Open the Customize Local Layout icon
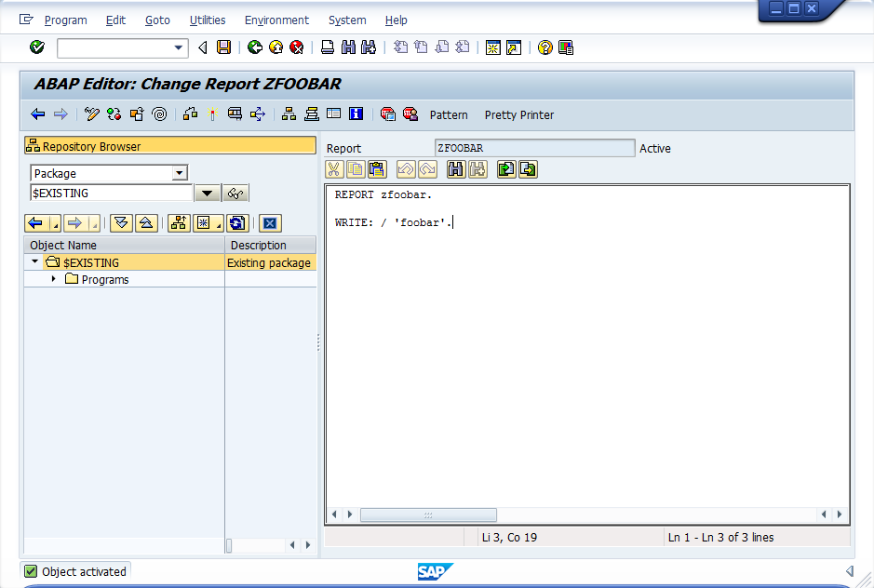Screen dimensions: 874x588 point(566,47)
